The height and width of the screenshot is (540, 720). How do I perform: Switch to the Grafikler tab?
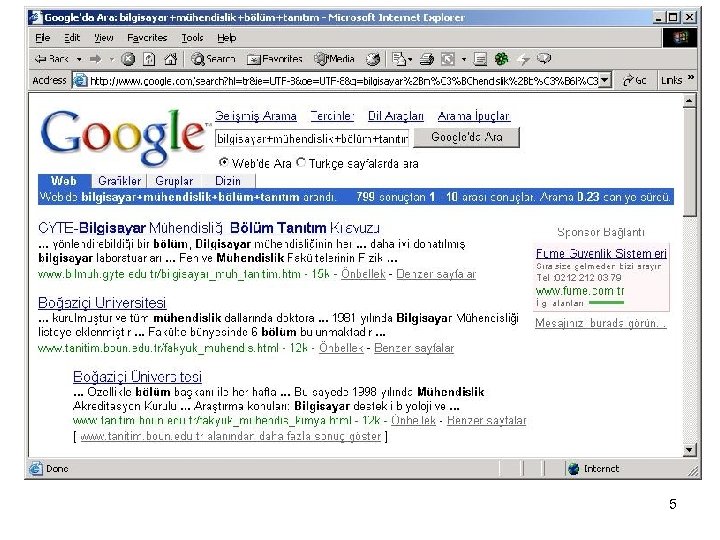pos(119,181)
